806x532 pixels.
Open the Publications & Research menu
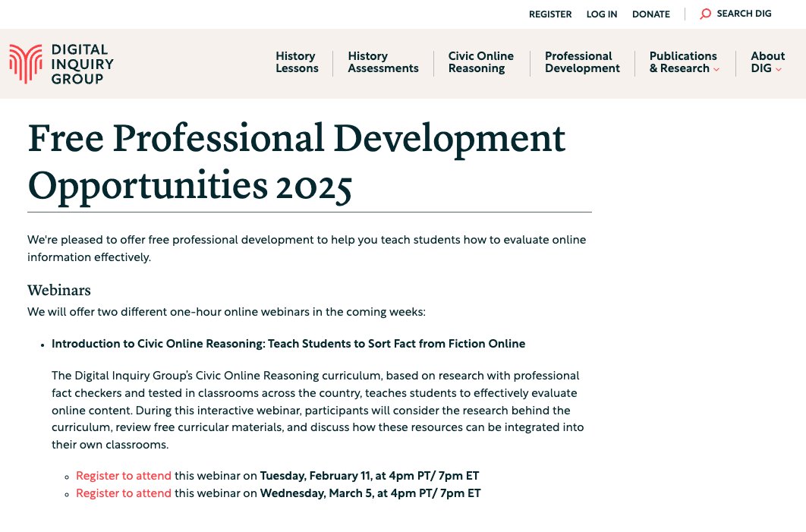tap(683, 62)
